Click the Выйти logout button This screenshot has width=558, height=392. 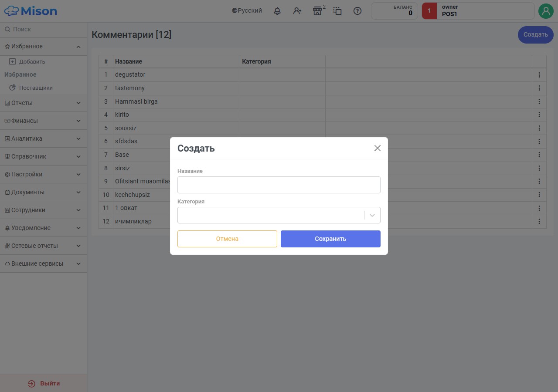(44, 384)
